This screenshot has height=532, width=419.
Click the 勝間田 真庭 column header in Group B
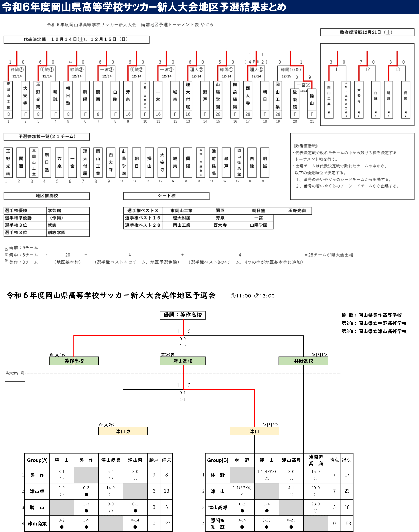click(316, 460)
